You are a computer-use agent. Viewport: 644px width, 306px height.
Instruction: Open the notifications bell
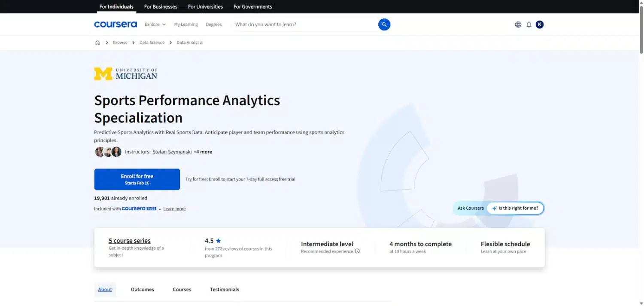pyautogui.click(x=529, y=24)
